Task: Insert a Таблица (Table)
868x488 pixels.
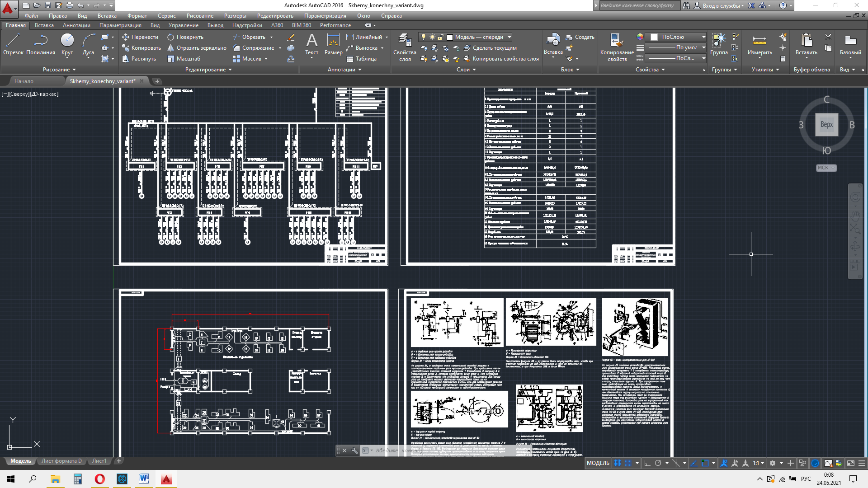Action: click(x=361, y=59)
